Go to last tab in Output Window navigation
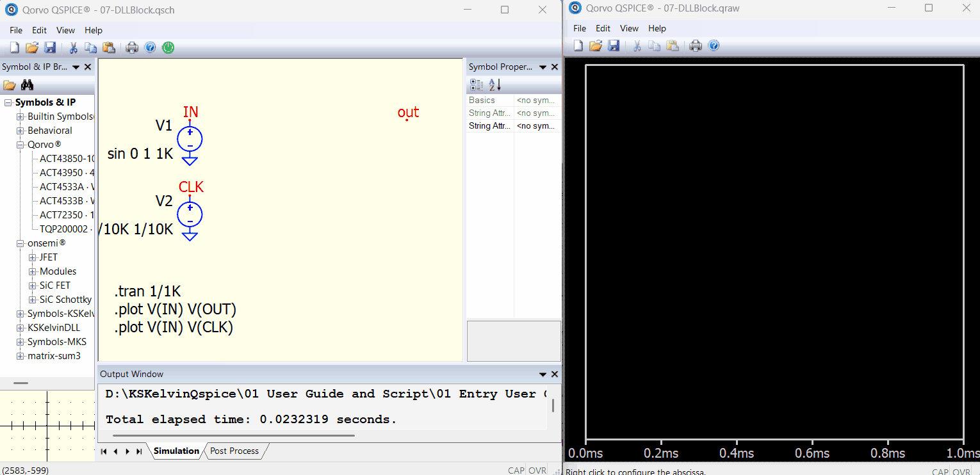The height and width of the screenshot is (475, 980). pyautogui.click(x=139, y=451)
